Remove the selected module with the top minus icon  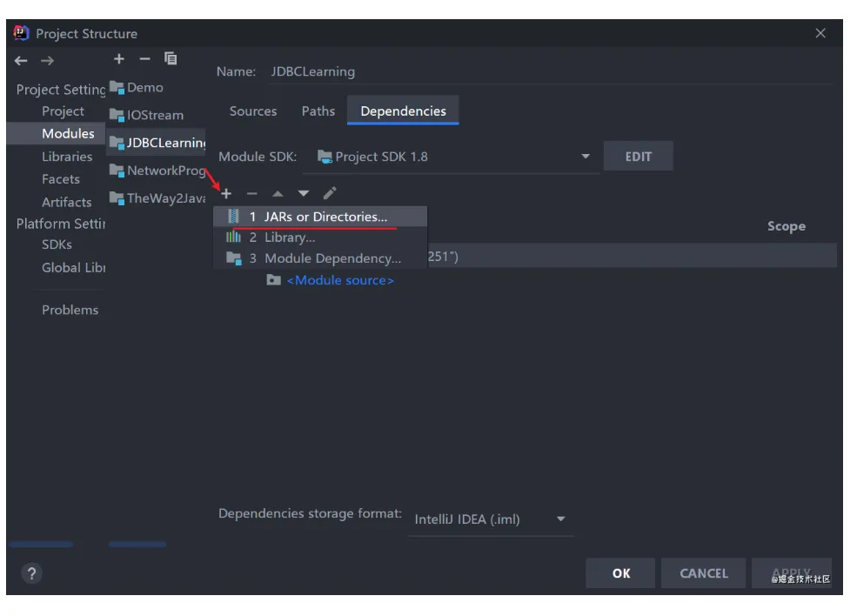point(144,58)
